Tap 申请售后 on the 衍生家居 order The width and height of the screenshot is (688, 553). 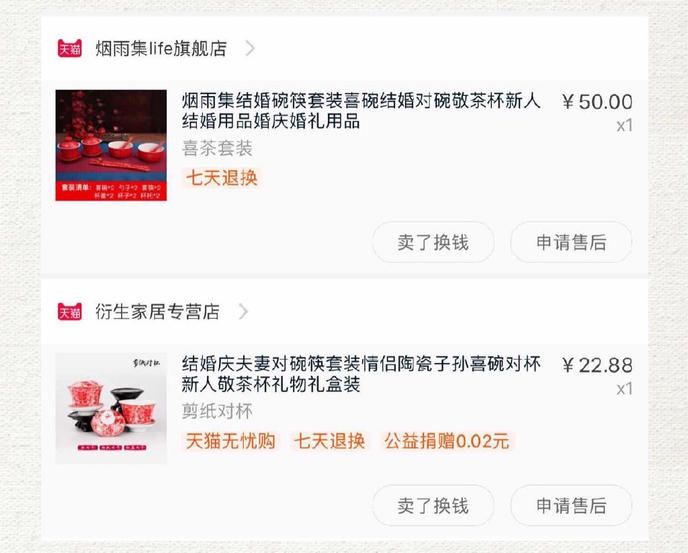coord(571,506)
